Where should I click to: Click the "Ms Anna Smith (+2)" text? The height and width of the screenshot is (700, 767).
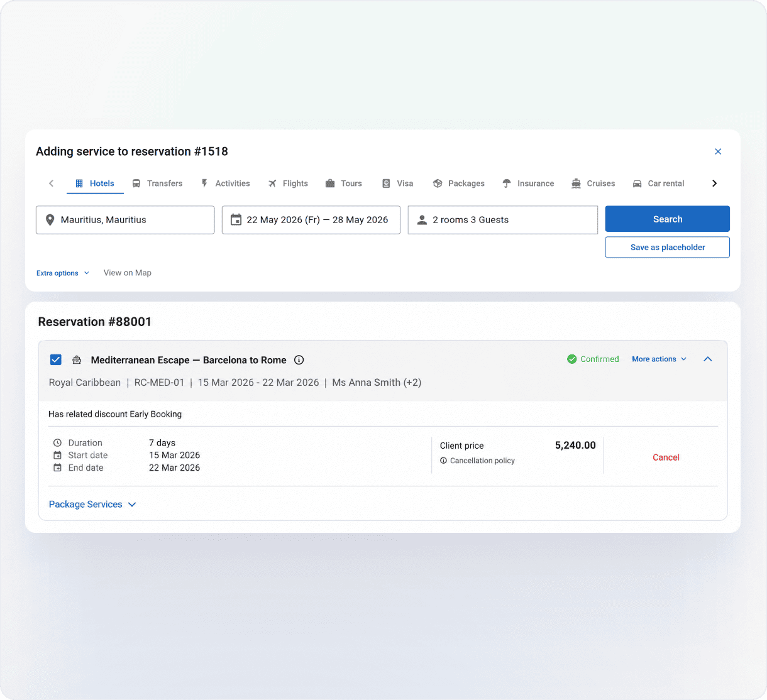tap(377, 383)
